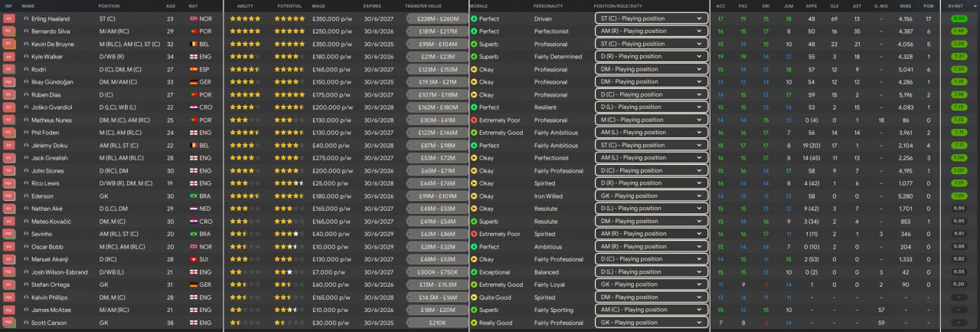The image size is (980, 332).
Task: Sort by the MORALE column header
Action: click(x=479, y=5)
